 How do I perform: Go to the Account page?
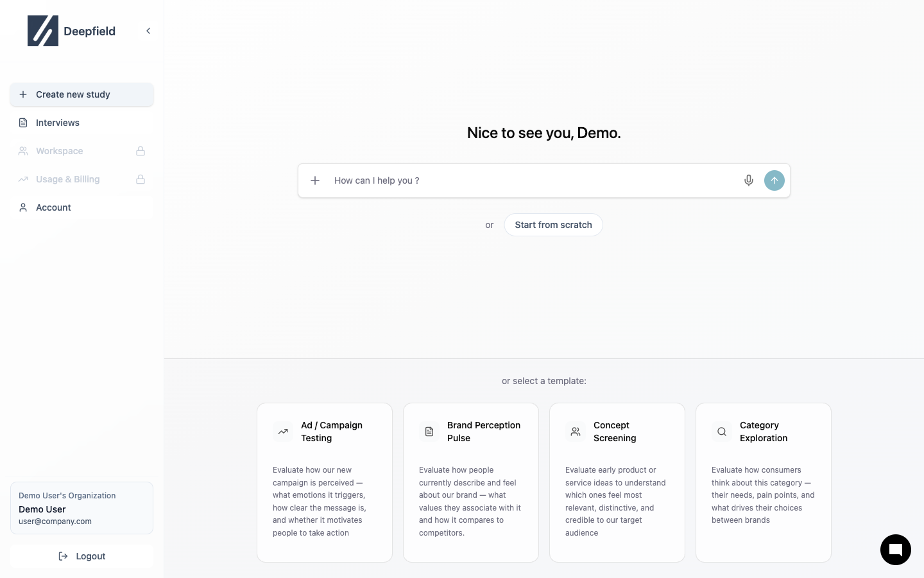click(53, 207)
